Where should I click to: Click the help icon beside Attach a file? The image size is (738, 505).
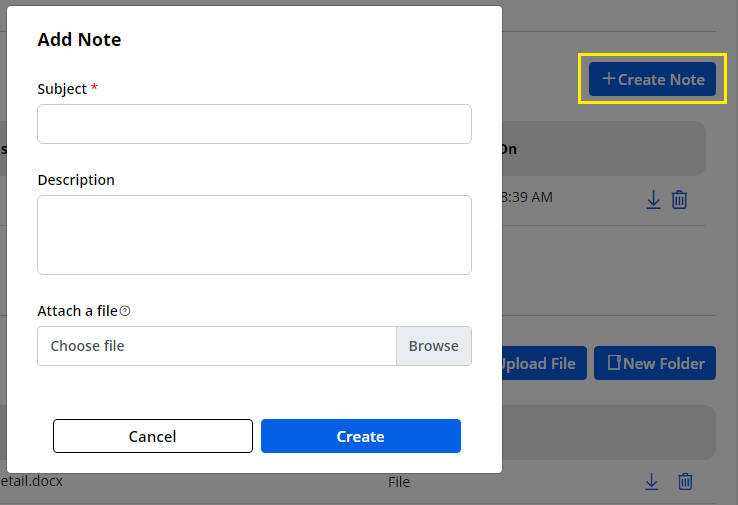(125, 311)
